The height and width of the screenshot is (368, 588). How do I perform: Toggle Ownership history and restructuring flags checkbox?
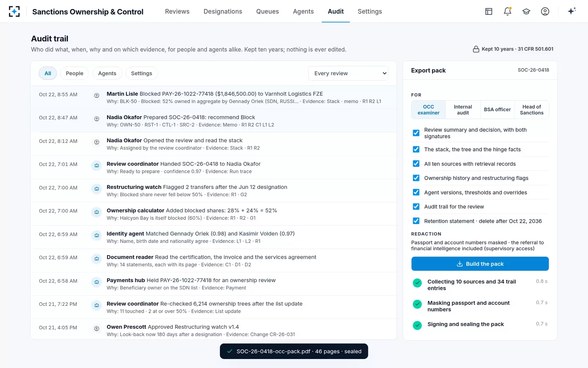pos(416,178)
